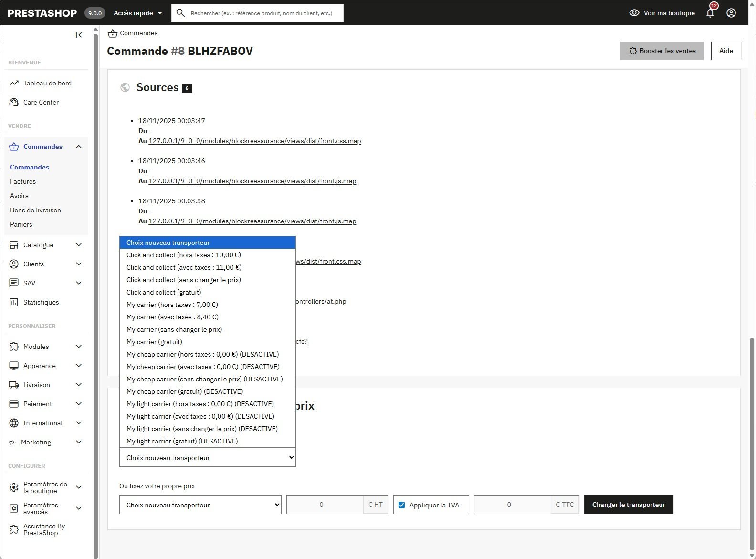The width and height of the screenshot is (756, 559).
Task: Click the eye icon beside Voir ma boutique
Action: tap(634, 13)
